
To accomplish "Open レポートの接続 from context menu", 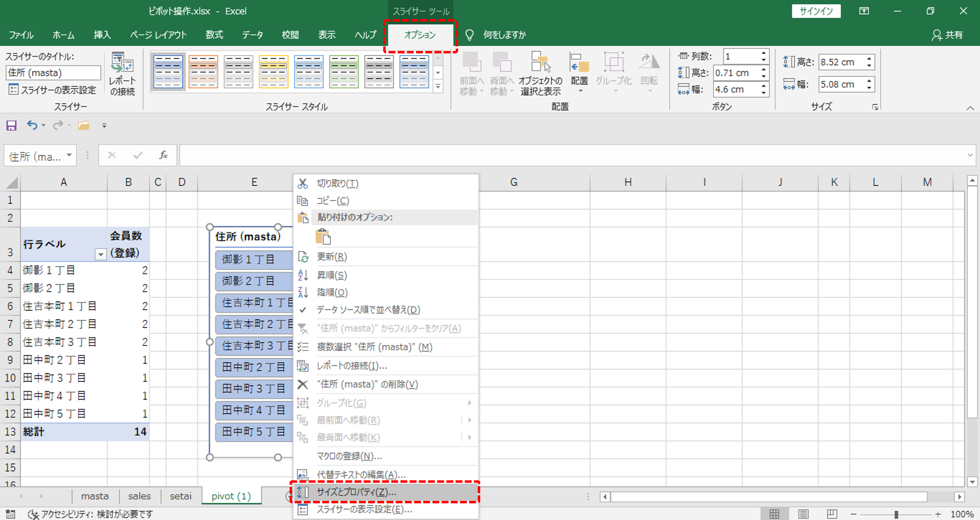I will tap(386, 366).
